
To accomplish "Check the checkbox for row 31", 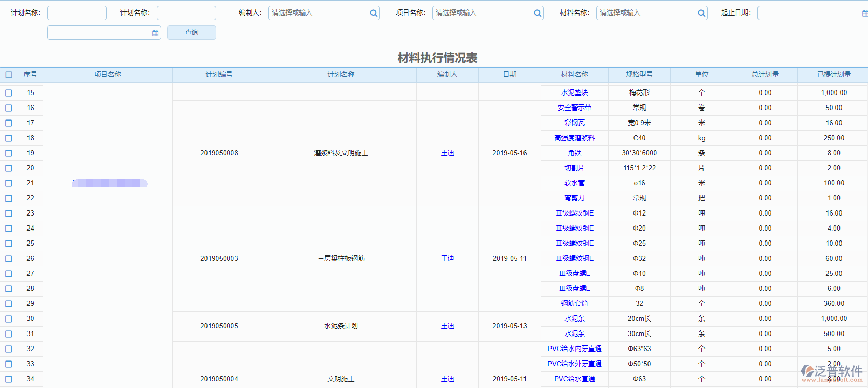I will click(9, 334).
